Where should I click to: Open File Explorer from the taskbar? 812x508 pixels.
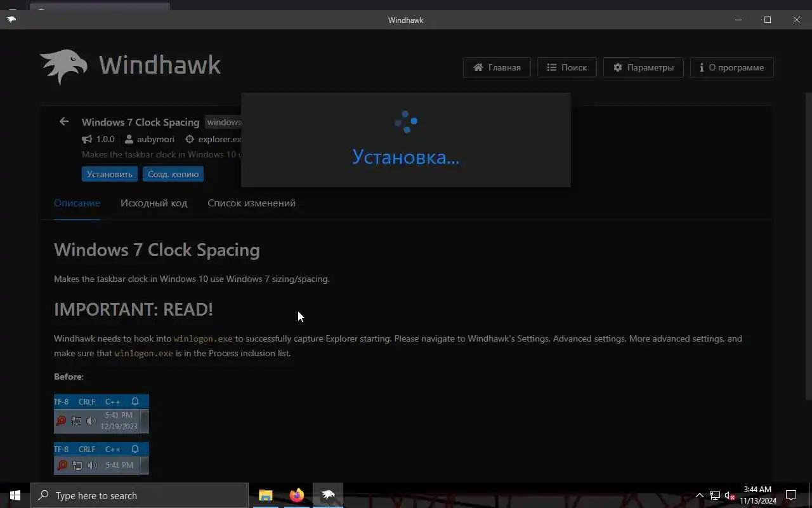point(265,495)
